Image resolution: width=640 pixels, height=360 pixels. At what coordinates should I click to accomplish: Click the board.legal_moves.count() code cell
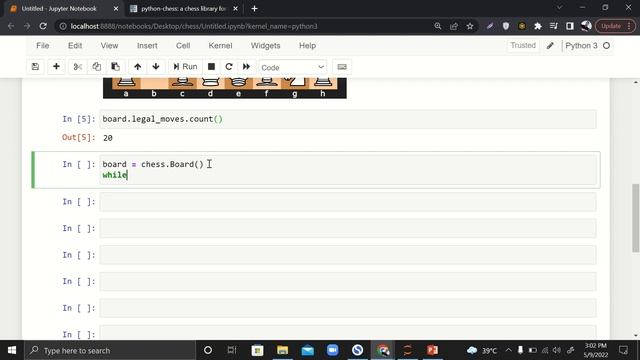[x=348, y=119]
